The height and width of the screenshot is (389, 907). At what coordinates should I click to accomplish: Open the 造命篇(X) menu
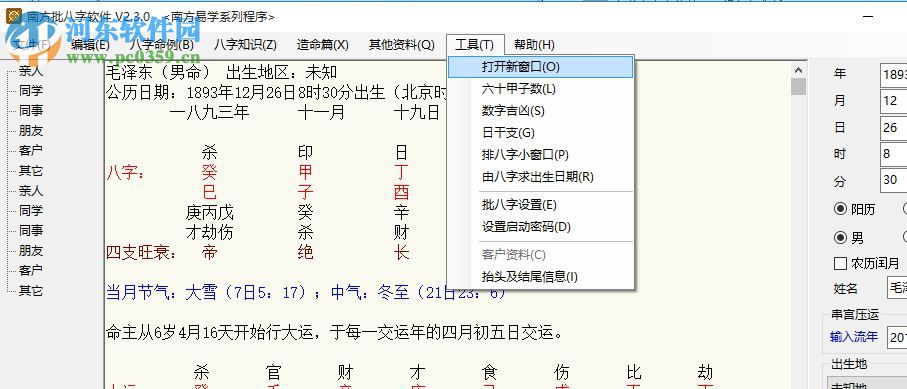coord(323,45)
